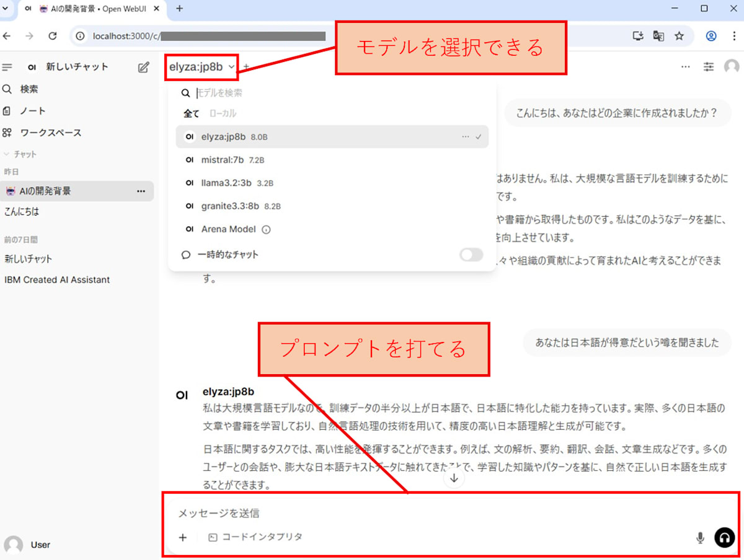Click the message あなたは日本語が得意だという噂を聞きました
This screenshot has width=744, height=560.
coord(627,343)
